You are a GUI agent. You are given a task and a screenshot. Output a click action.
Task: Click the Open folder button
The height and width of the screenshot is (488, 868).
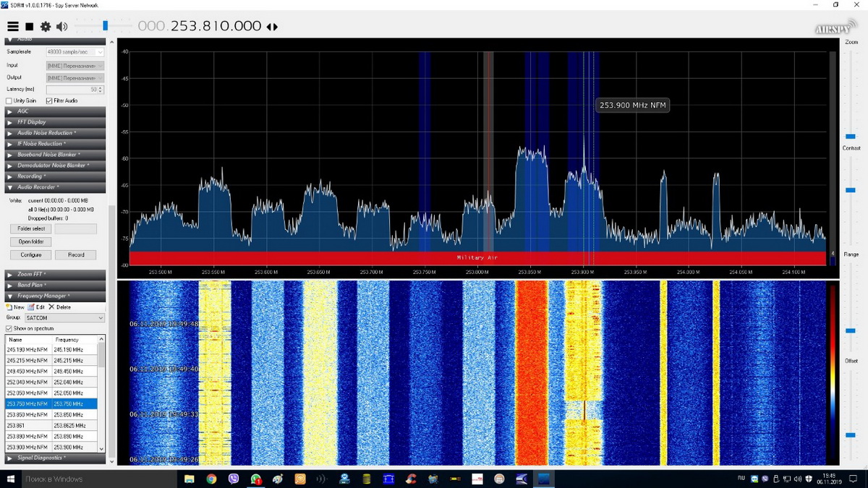(x=31, y=241)
